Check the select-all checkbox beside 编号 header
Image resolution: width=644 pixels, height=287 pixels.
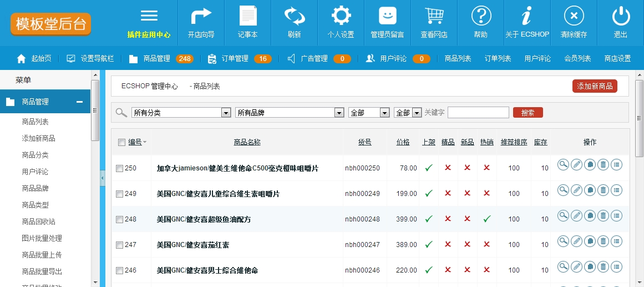coord(122,143)
